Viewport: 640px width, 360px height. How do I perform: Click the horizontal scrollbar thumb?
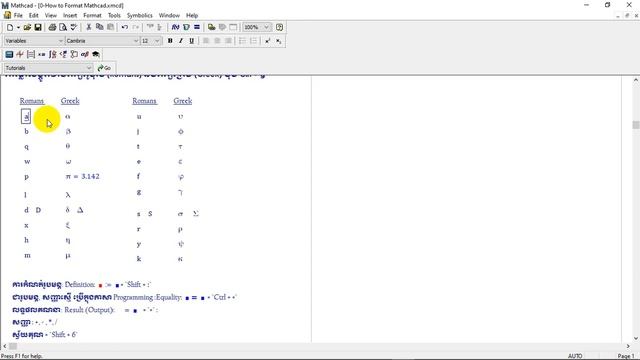coord(13,347)
